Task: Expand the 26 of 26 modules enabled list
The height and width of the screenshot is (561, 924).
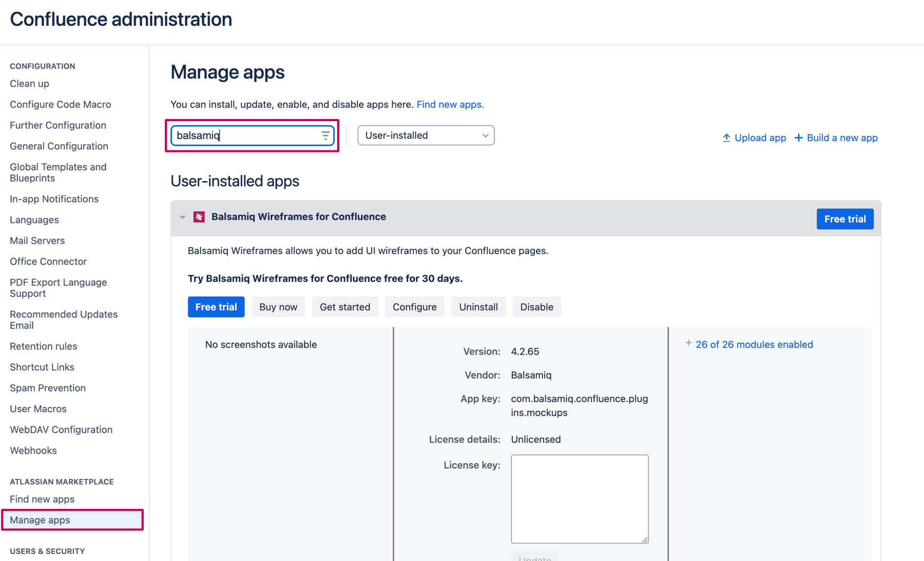Action: [754, 344]
